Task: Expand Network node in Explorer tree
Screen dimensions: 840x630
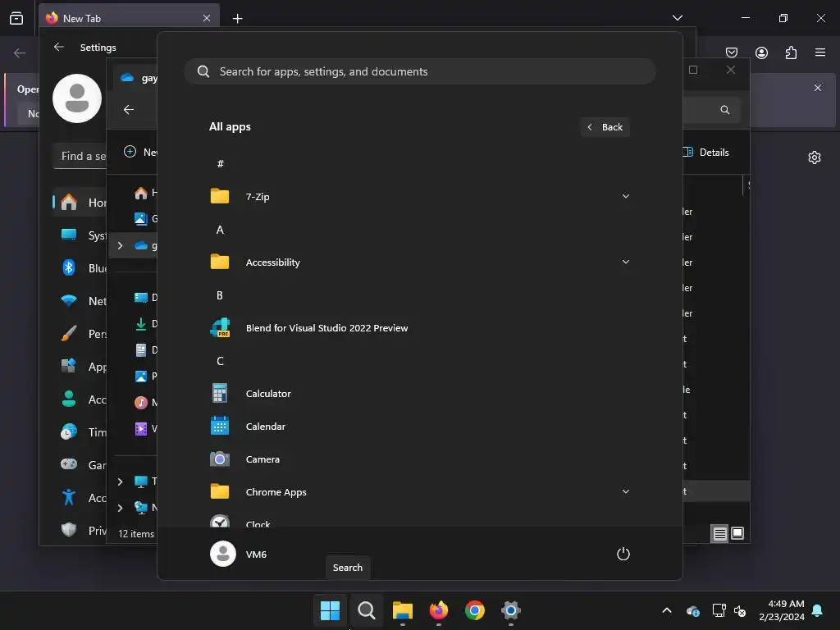Action: (x=120, y=507)
